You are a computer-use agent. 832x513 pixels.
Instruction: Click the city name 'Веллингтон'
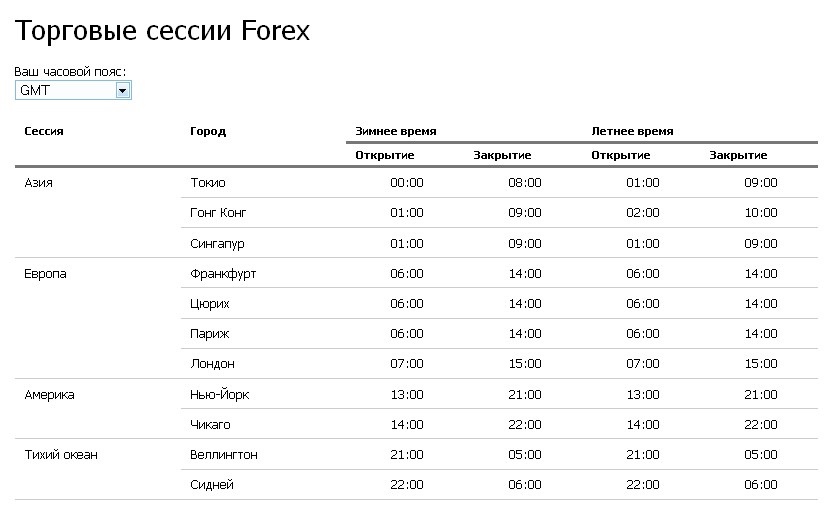point(224,455)
